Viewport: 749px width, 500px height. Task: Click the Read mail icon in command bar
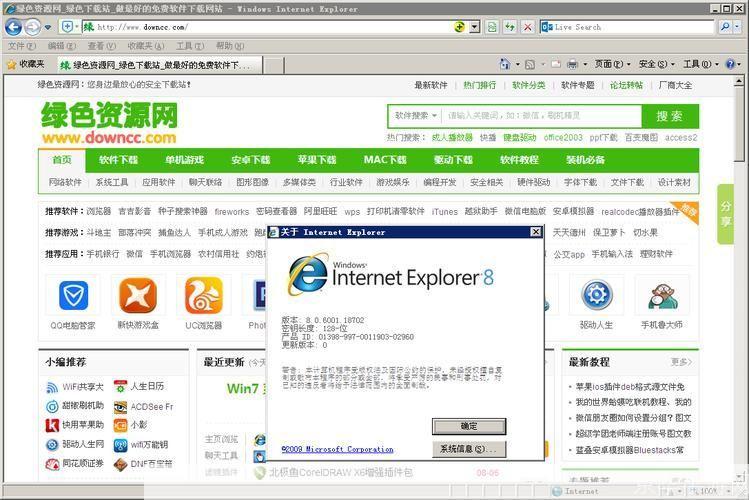556,64
